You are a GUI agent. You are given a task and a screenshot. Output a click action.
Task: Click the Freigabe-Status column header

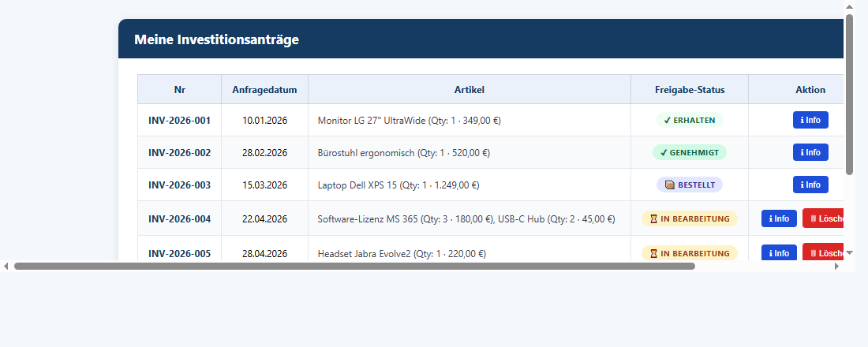[690, 90]
